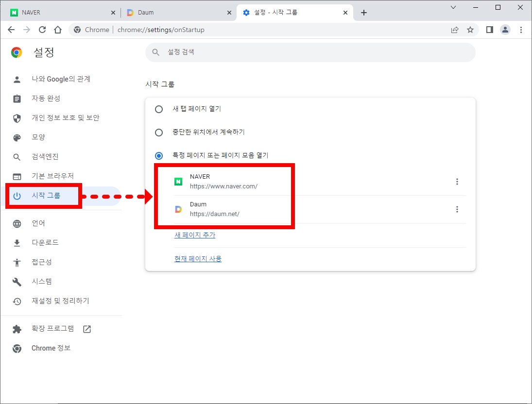
Task: Open the home page via home icon
Action: pos(58,30)
